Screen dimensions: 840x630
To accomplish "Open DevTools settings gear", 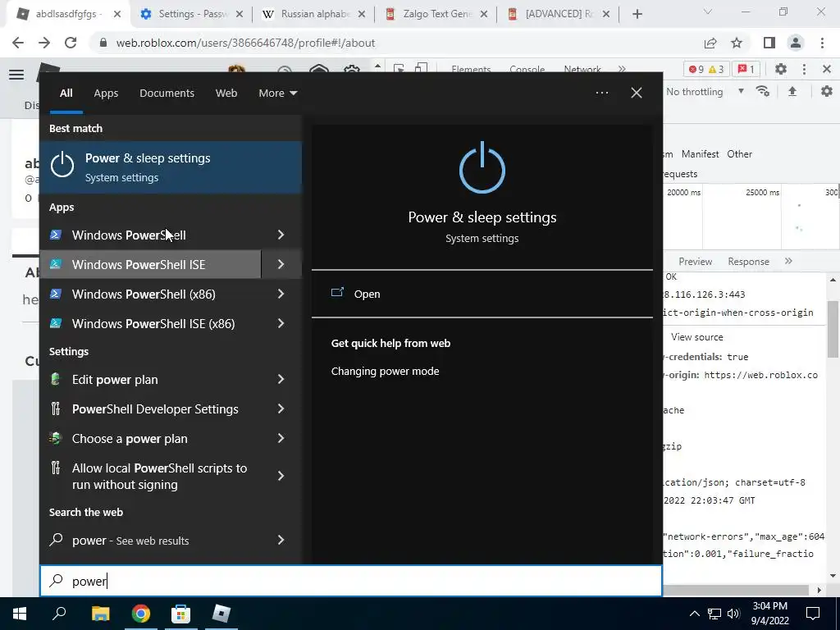I will [x=781, y=69].
